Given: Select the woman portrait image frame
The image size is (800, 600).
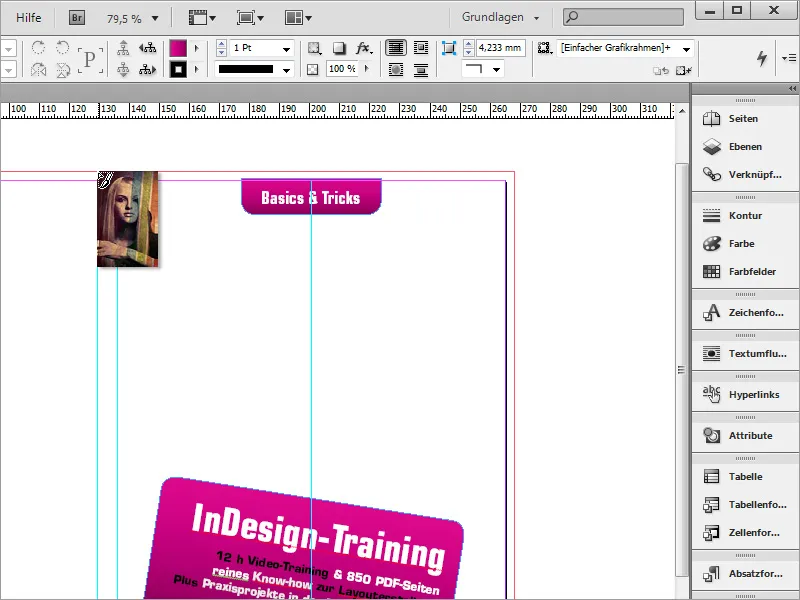Looking at the screenshot, I should pos(128,219).
